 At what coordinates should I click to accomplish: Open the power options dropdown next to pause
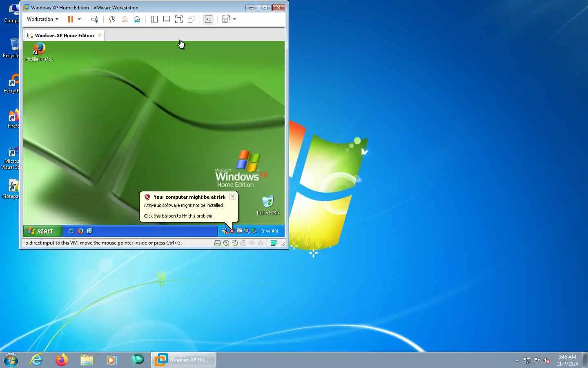[x=79, y=19]
